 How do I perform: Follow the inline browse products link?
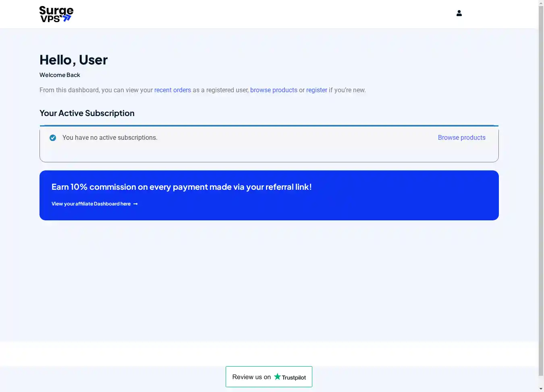point(274,90)
